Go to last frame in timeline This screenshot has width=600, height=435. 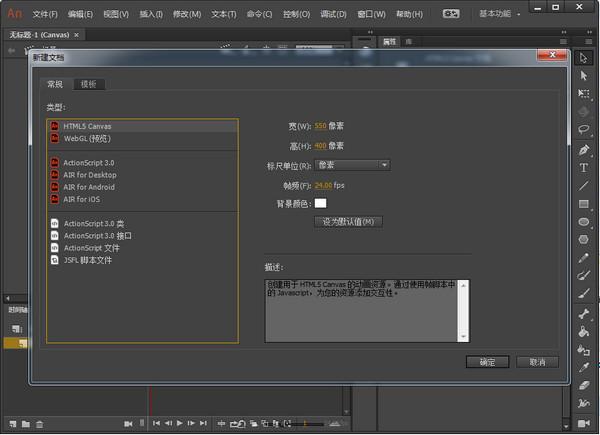(x=203, y=423)
